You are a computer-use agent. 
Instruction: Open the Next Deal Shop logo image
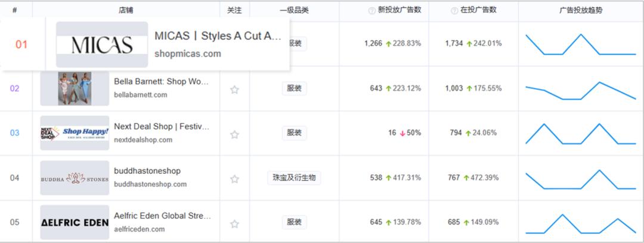point(75,133)
